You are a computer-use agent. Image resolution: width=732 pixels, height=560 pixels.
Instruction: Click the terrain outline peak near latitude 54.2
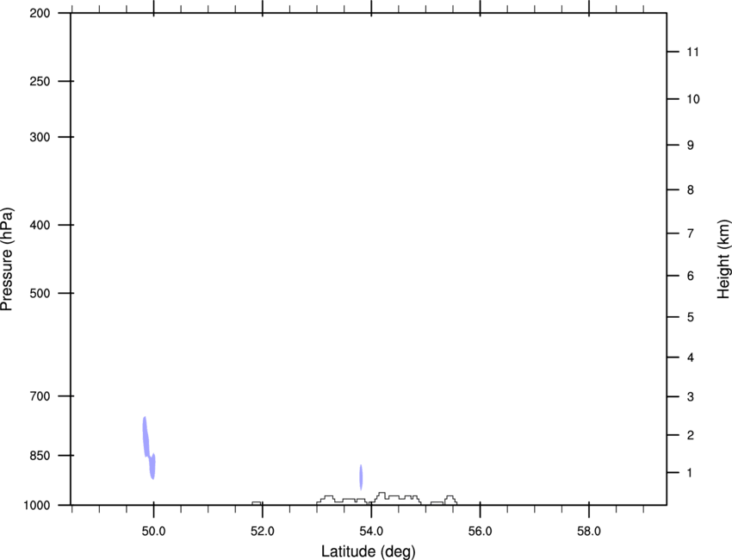(x=382, y=495)
